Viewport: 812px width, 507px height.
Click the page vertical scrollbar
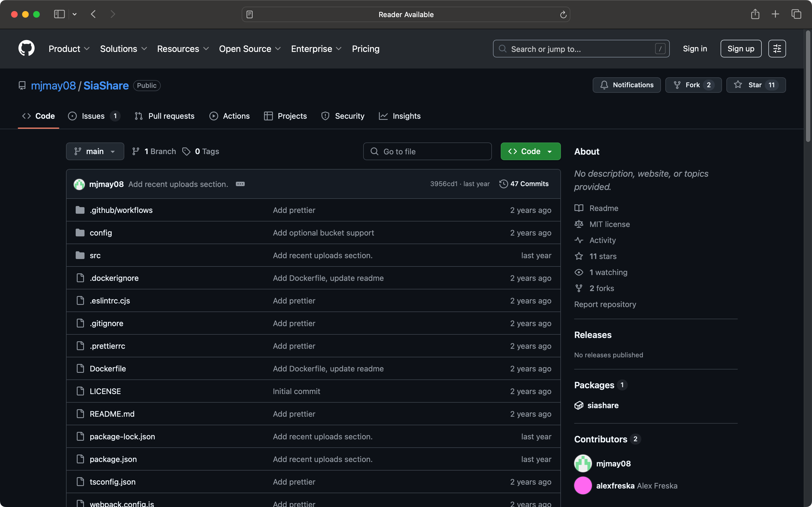(x=808, y=86)
